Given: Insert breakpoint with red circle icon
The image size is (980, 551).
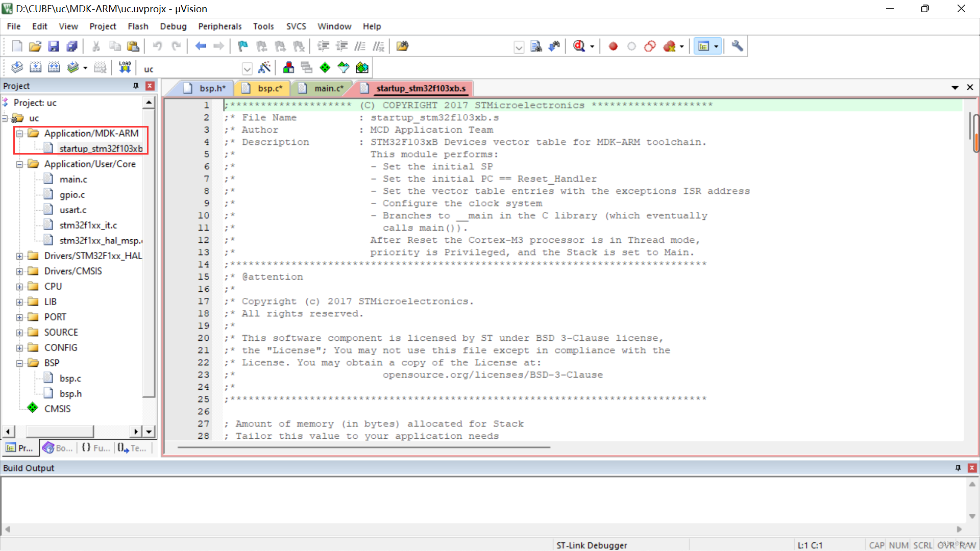Looking at the screenshot, I should click(614, 46).
